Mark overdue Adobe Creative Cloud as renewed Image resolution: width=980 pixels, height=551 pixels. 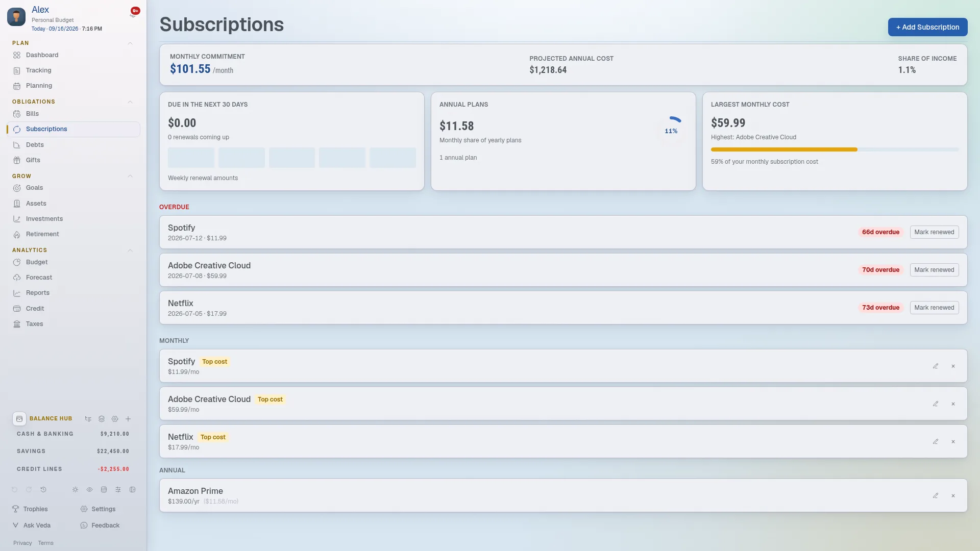[934, 270]
